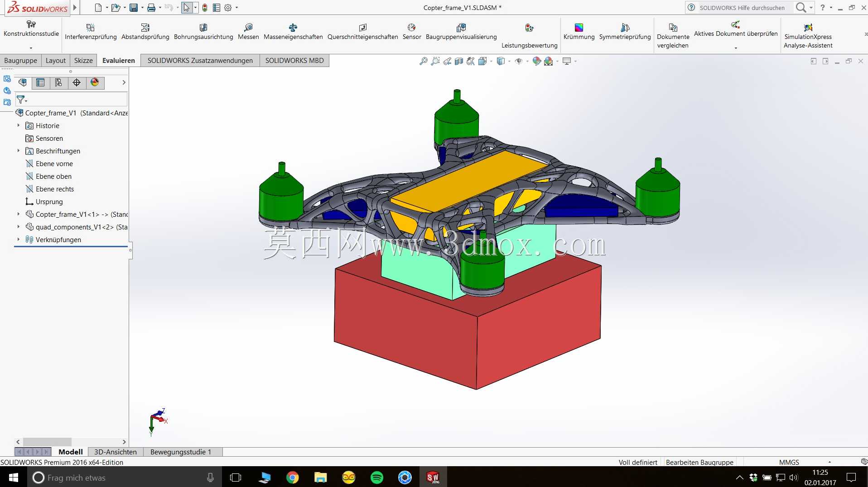Open the unit system MMGS selector
The width and height of the screenshot is (868, 487).
pyautogui.click(x=789, y=462)
